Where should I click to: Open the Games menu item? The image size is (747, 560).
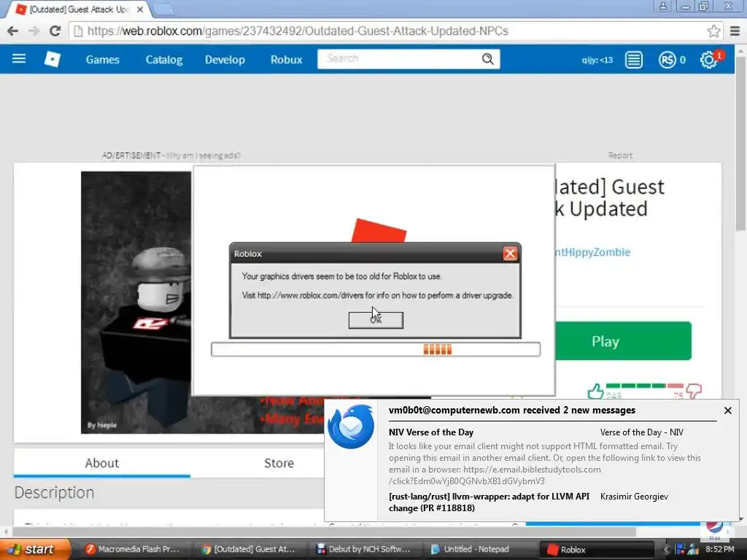point(102,60)
